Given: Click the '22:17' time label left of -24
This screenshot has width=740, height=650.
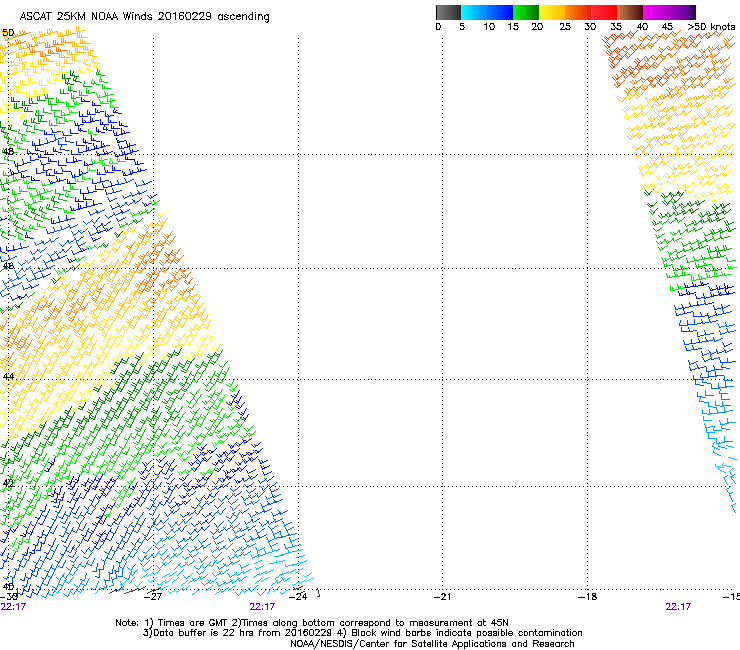Looking at the screenshot, I should point(262,607).
